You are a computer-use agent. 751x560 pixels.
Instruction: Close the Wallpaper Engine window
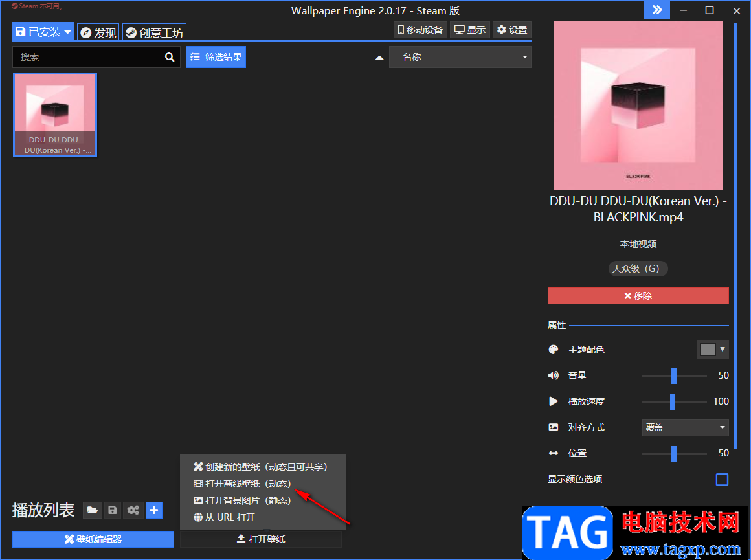click(737, 10)
